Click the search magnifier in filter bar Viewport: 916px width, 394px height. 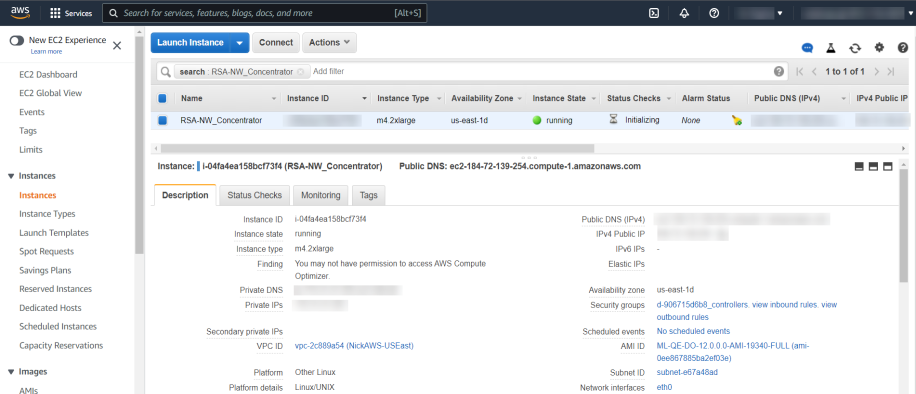165,71
